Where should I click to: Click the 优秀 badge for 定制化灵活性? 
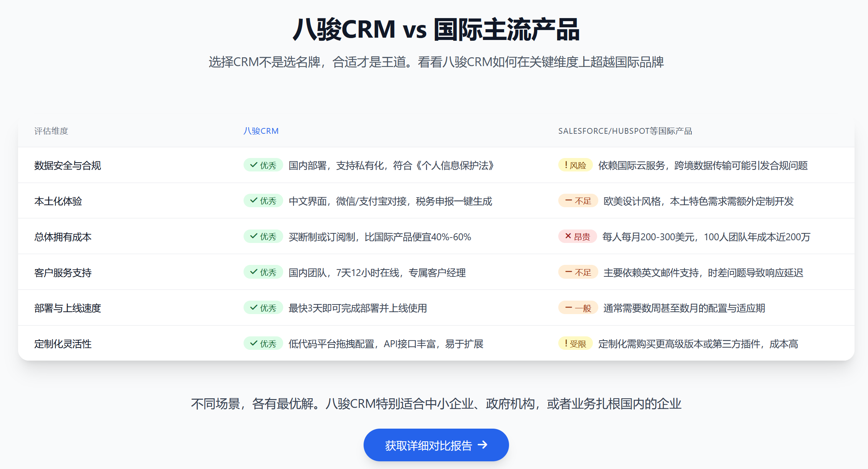pyautogui.click(x=263, y=343)
